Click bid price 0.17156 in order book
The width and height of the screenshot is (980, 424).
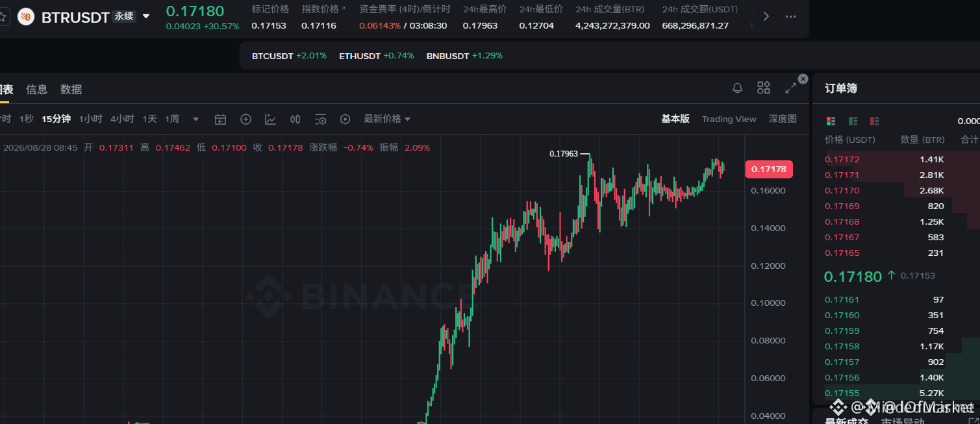click(842, 377)
